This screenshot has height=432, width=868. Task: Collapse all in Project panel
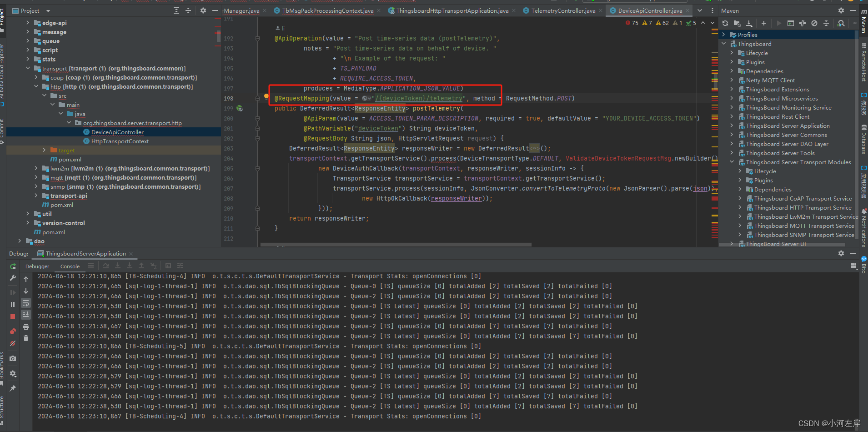pyautogui.click(x=188, y=10)
